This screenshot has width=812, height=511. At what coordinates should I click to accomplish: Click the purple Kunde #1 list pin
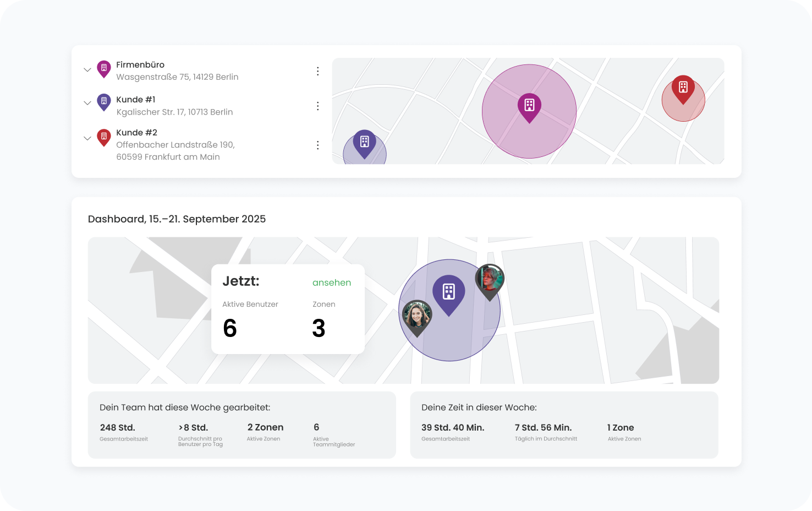point(103,102)
